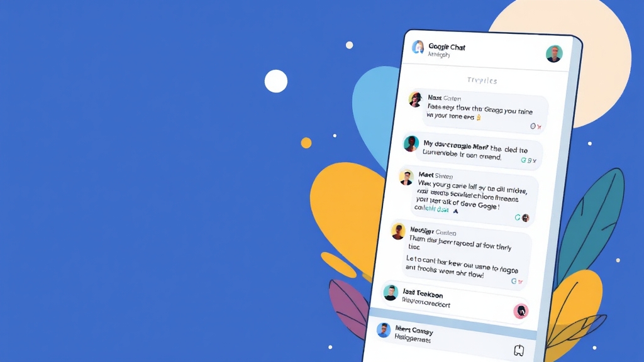Open the first message's sender avatar

tap(415, 99)
